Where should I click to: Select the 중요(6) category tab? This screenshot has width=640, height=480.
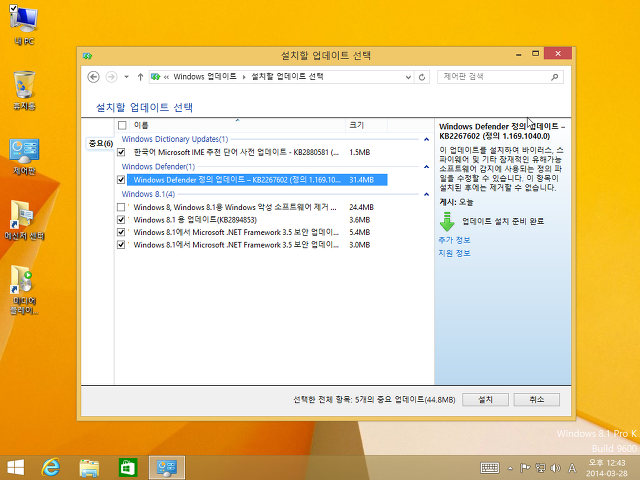(100, 143)
